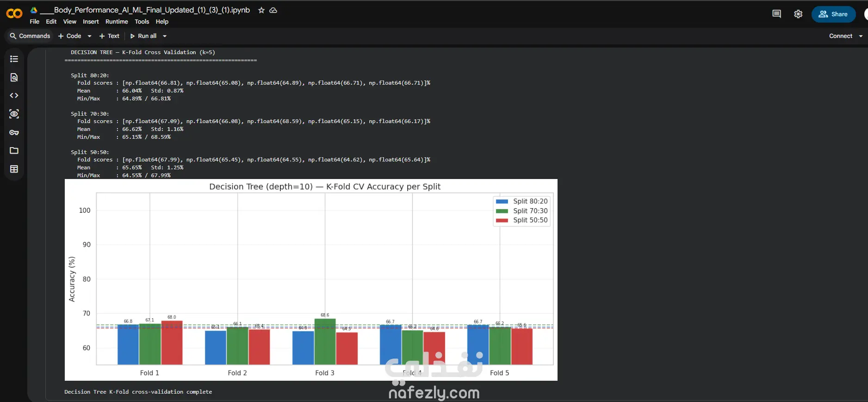Click the 'Fold 5' axis label
The height and width of the screenshot is (402, 868).
500,373
